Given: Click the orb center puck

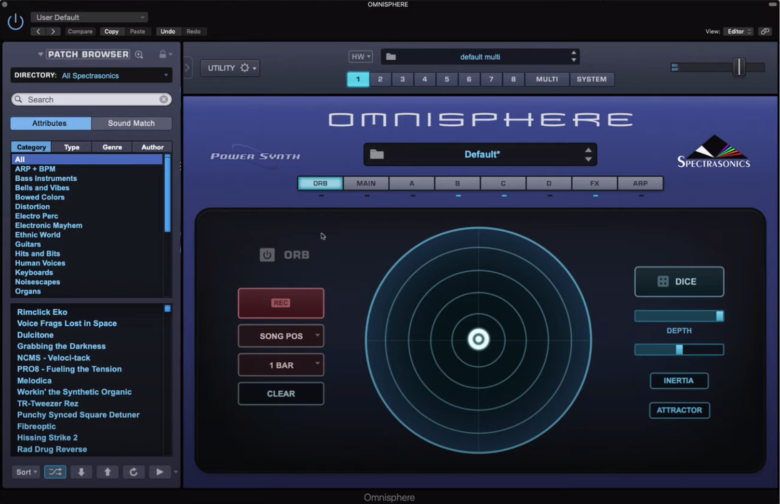Looking at the screenshot, I should click(x=479, y=339).
